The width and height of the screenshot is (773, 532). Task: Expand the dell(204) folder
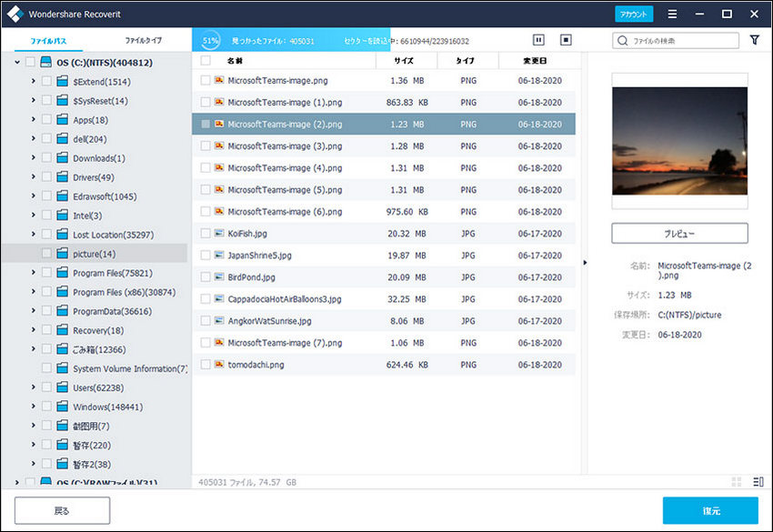tap(33, 138)
